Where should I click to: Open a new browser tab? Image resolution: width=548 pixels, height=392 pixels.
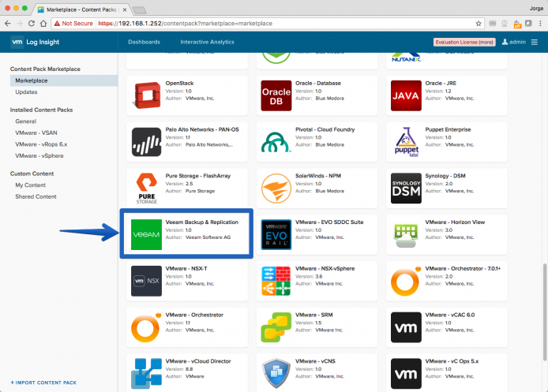140,9
